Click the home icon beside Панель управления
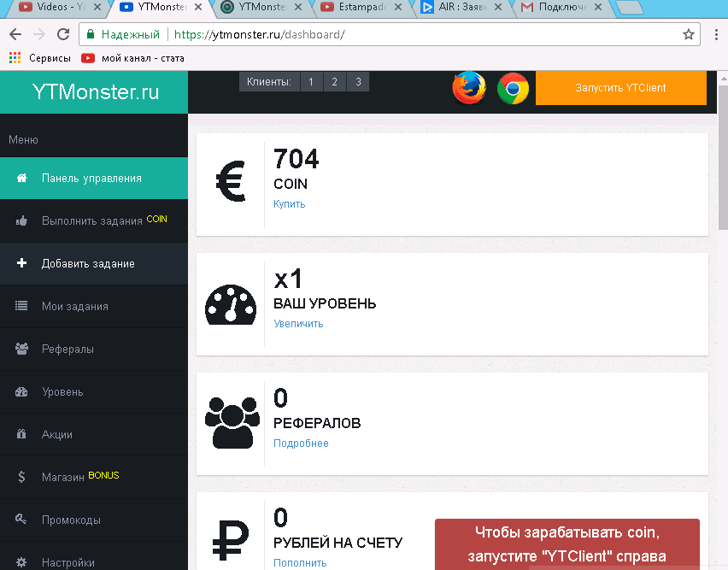Image resolution: width=728 pixels, height=570 pixels. coord(22,178)
